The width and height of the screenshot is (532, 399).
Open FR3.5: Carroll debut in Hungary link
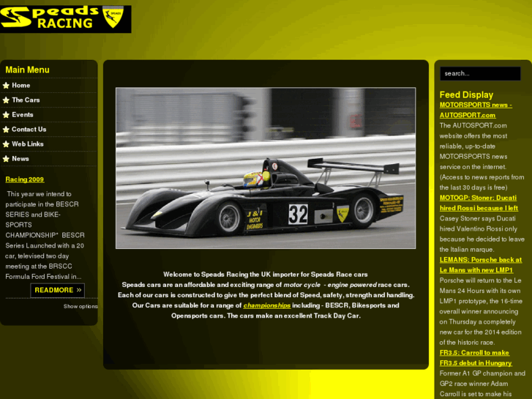point(476,358)
